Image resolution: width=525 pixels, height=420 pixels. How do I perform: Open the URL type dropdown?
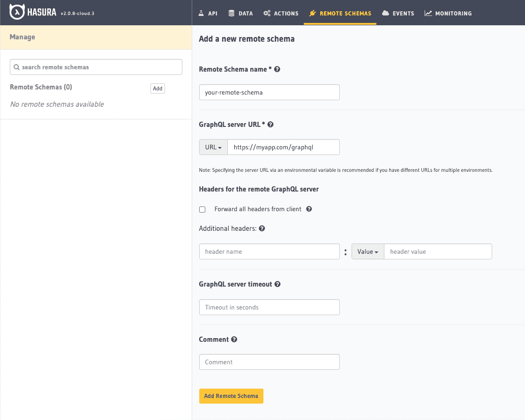[x=213, y=147]
